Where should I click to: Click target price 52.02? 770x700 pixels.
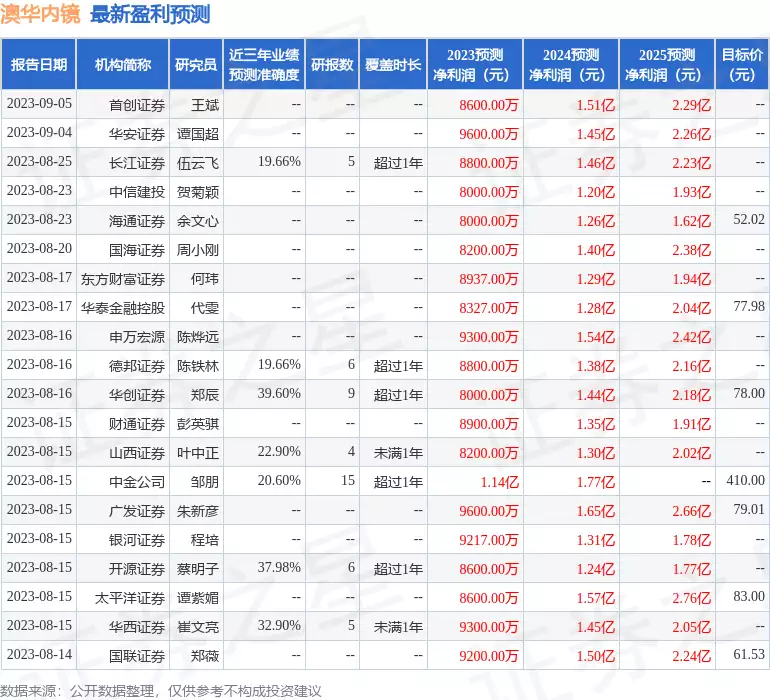[x=749, y=220]
